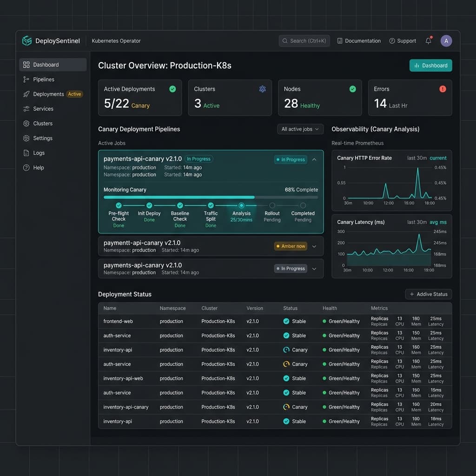Open the All active jobs dropdown

[300, 129]
